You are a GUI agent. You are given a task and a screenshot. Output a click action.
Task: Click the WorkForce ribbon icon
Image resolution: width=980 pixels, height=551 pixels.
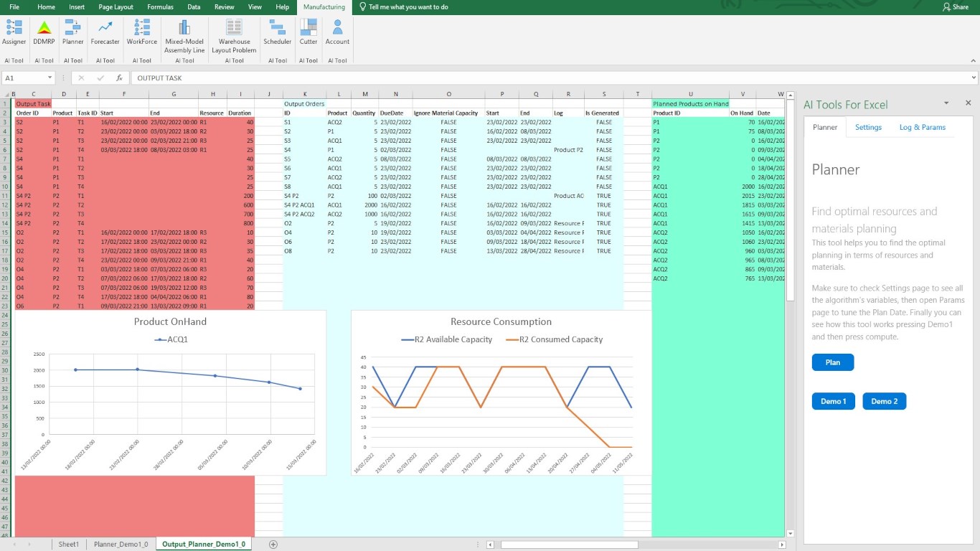[x=142, y=33]
